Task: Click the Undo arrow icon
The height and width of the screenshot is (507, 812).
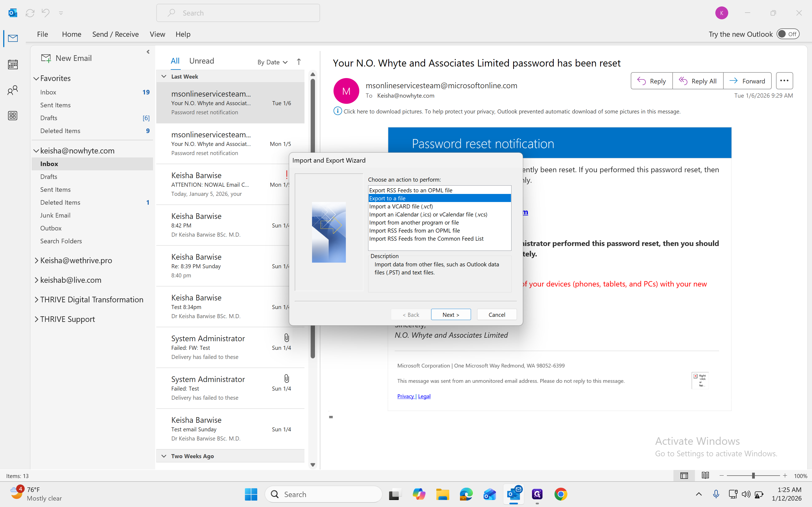Action: [x=46, y=13]
